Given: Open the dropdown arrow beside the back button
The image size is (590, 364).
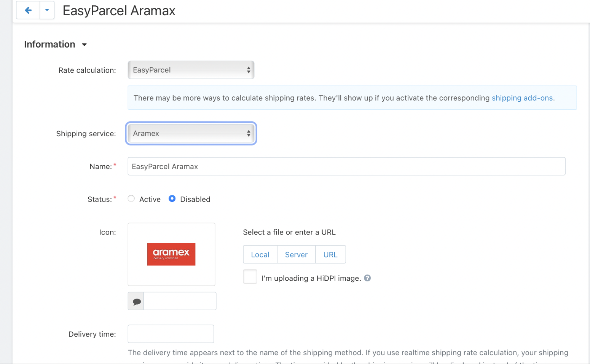Looking at the screenshot, I should tap(47, 10).
